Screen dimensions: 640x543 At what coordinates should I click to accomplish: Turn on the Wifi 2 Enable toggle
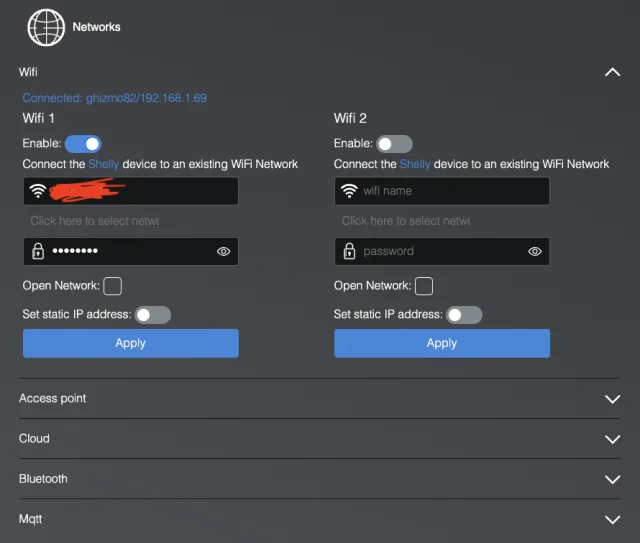point(394,144)
